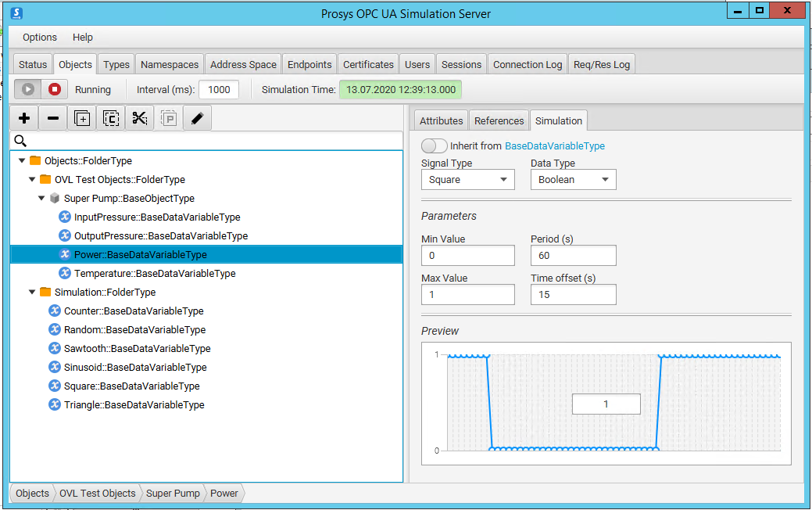Switch to the Address Space tab

[243, 64]
